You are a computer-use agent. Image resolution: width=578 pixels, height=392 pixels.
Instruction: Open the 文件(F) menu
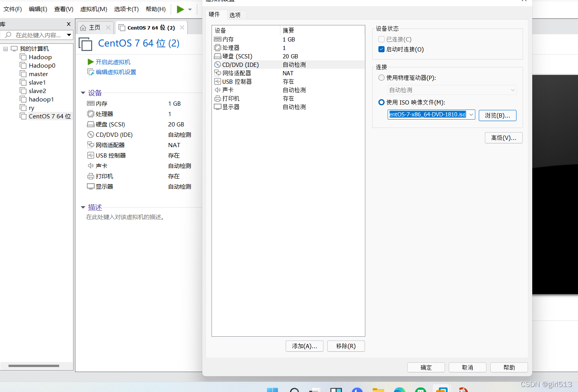click(x=13, y=9)
